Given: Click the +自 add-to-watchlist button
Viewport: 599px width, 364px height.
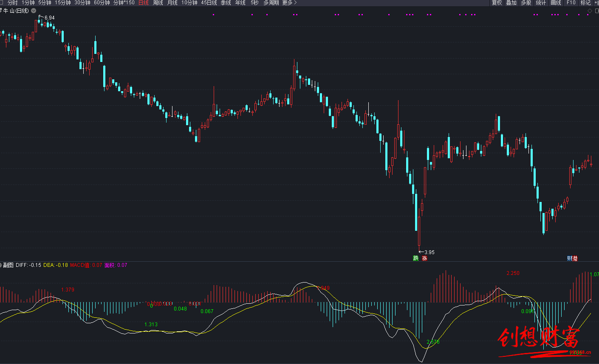Looking at the screenshot, I should pos(596,3).
